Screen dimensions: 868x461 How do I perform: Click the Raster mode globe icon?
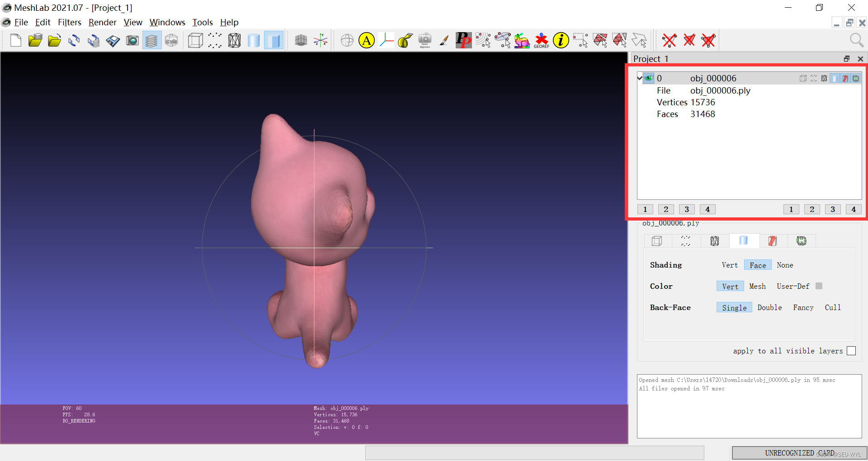tap(171, 41)
